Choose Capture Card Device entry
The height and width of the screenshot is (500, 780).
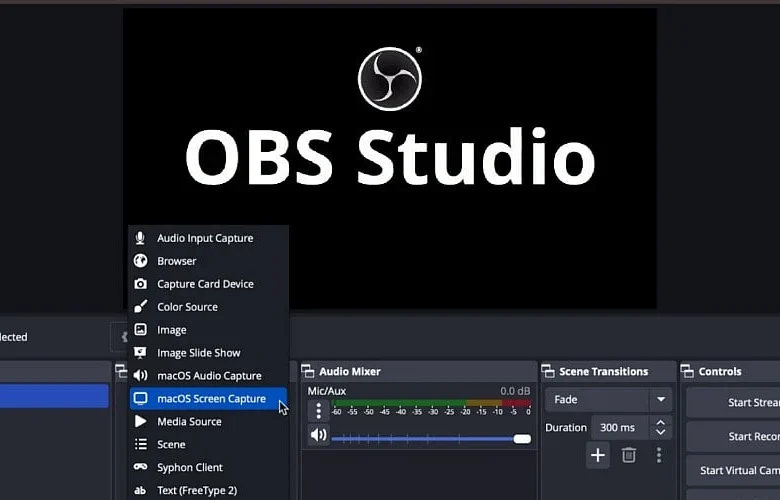(x=208, y=284)
